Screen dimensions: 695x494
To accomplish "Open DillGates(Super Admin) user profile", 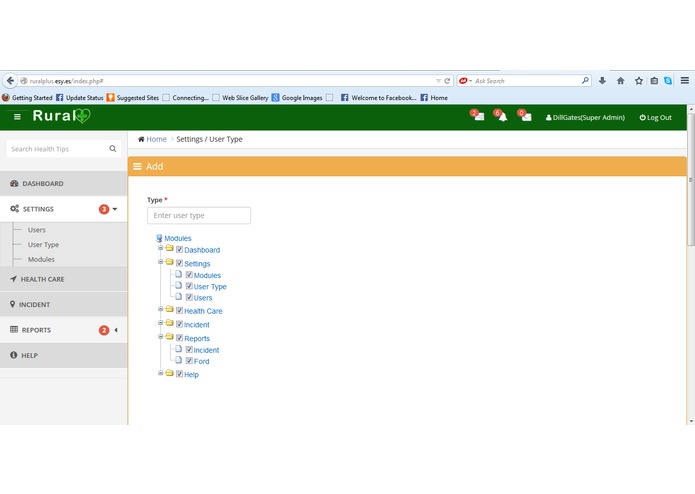I will click(585, 117).
